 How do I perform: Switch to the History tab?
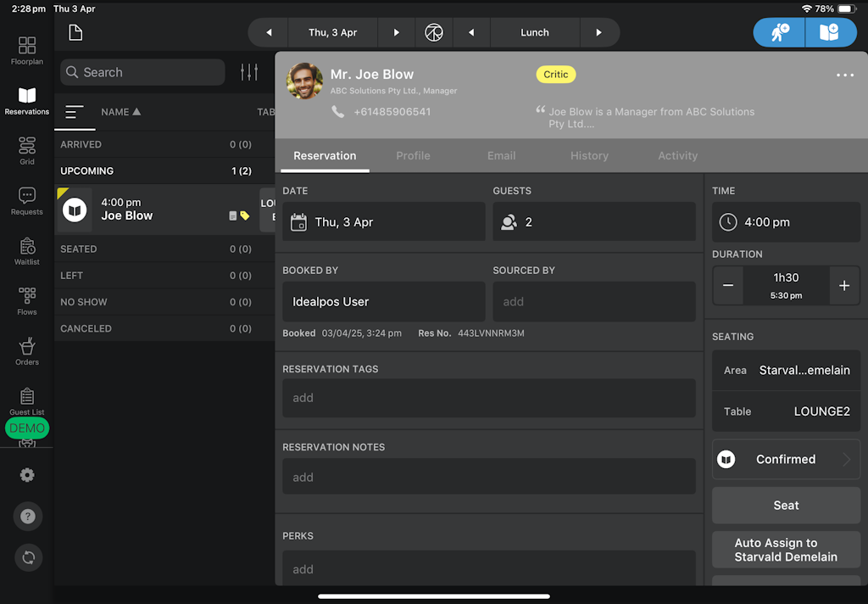pos(589,155)
